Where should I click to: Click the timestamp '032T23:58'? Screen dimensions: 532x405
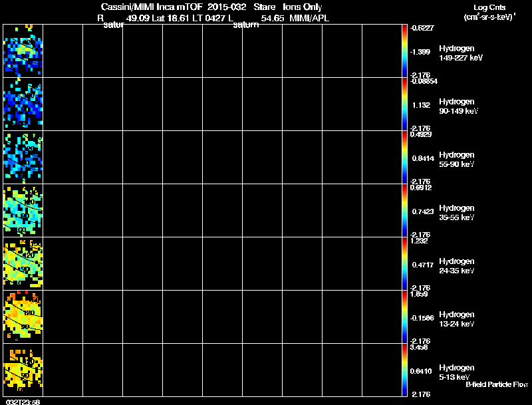[x=23, y=402]
